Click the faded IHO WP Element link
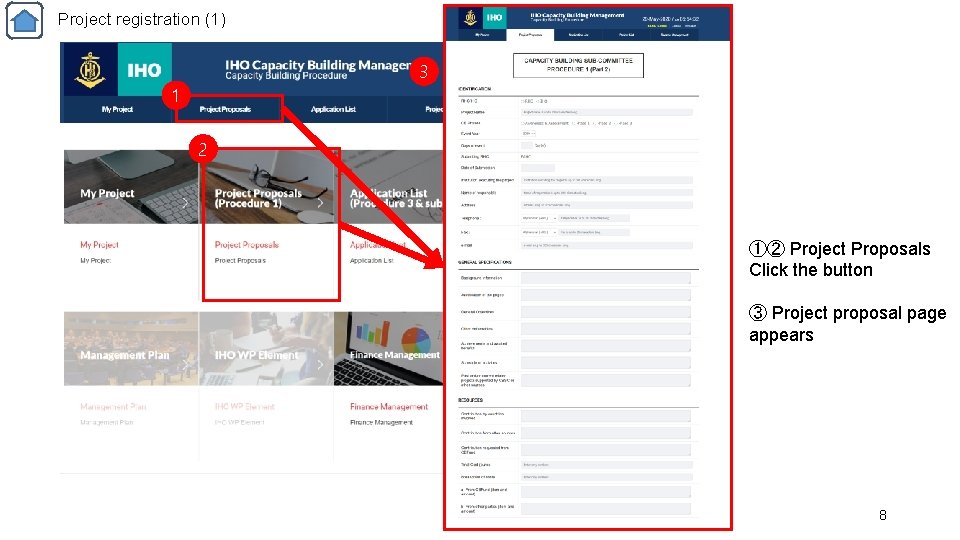The width and height of the screenshot is (960, 540). point(244,407)
